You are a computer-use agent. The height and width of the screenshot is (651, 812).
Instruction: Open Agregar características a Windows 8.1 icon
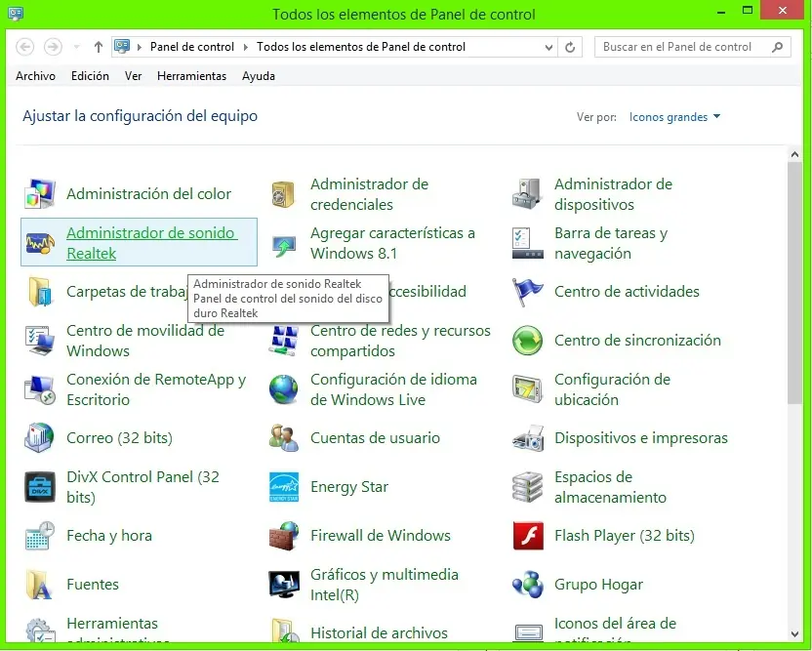tap(283, 246)
